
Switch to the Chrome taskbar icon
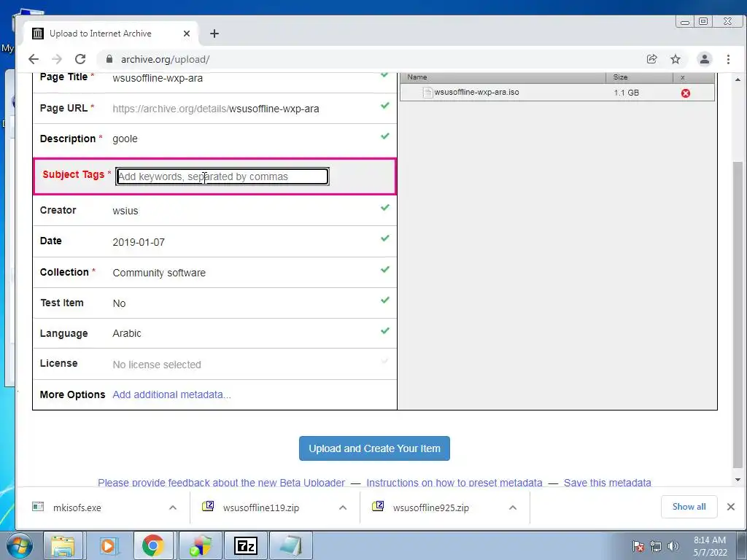[x=152, y=545]
